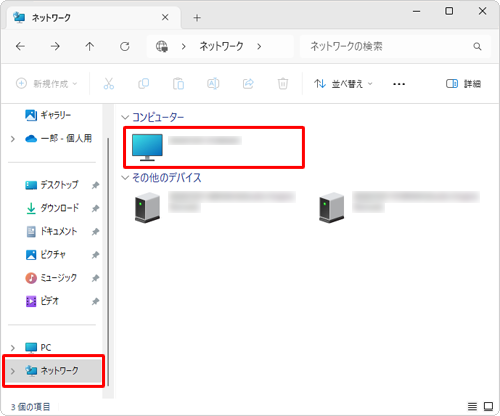
Task: Click the Share icon in toolbar
Action: (x=248, y=84)
